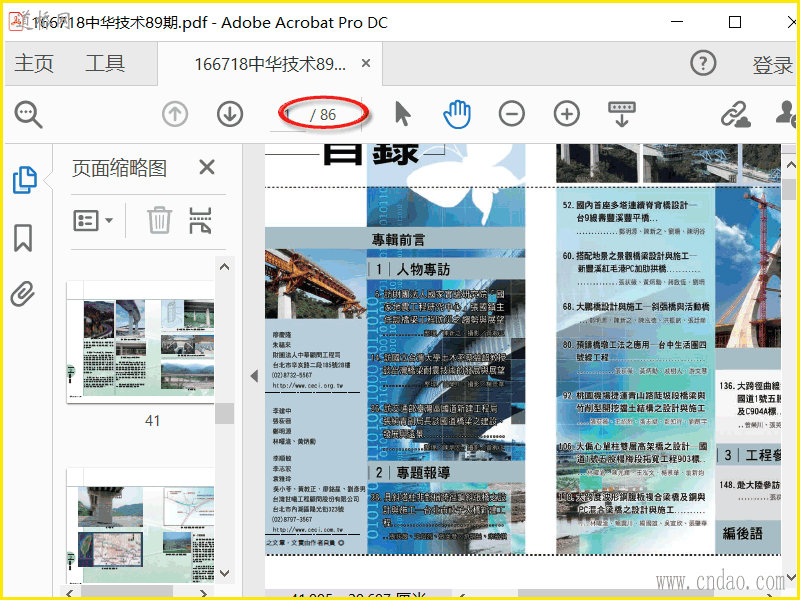The height and width of the screenshot is (600, 800).
Task: Close the 166718中华技术89 document tab
Action: click(x=366, y=63)
